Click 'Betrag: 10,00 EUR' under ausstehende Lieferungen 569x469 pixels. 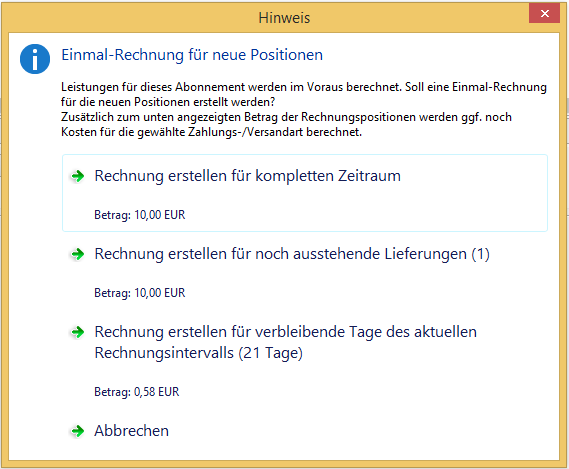tap(140, 293)
